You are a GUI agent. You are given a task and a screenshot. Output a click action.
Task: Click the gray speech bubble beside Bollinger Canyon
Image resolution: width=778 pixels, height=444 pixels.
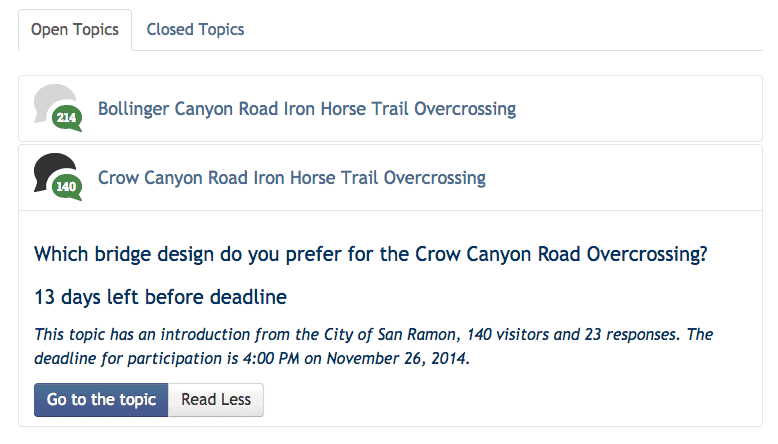pyautogui.click(x=50, y=100)
